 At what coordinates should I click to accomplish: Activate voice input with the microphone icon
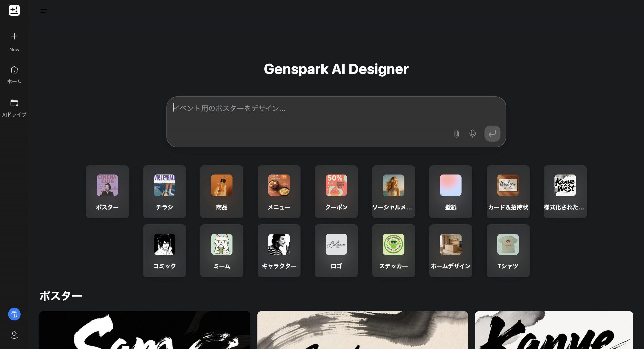(x=473, y=134)
